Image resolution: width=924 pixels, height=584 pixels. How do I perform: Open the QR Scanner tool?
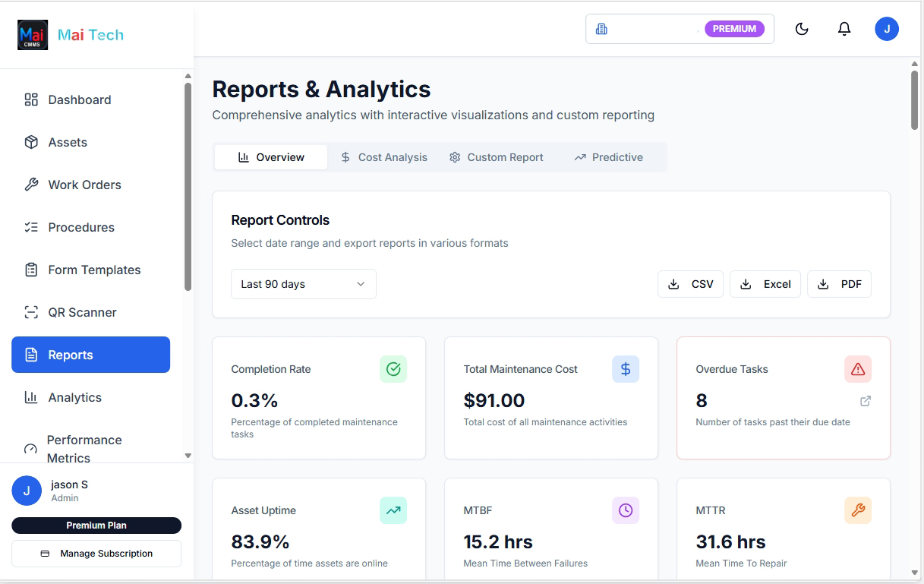[81, 312]
